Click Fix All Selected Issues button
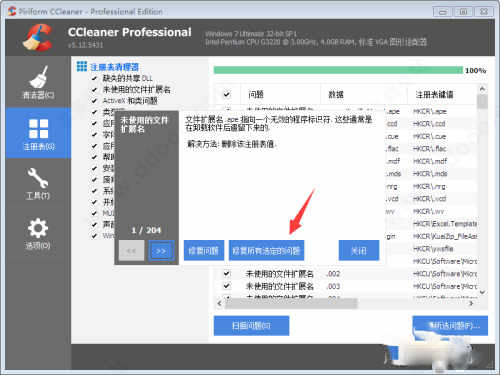This screenshot has height=375, width=500. pyautogui.click(x=266, y=251)
